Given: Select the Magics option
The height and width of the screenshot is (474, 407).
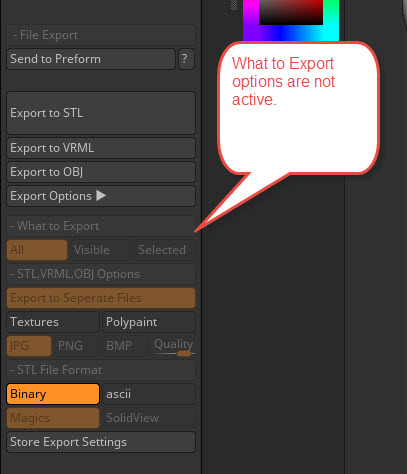Looking at the screenshot, I should click(53, 418).
